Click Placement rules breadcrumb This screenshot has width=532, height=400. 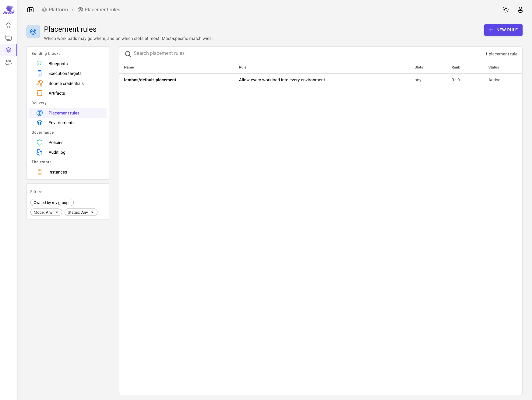(x=99, y=10)
